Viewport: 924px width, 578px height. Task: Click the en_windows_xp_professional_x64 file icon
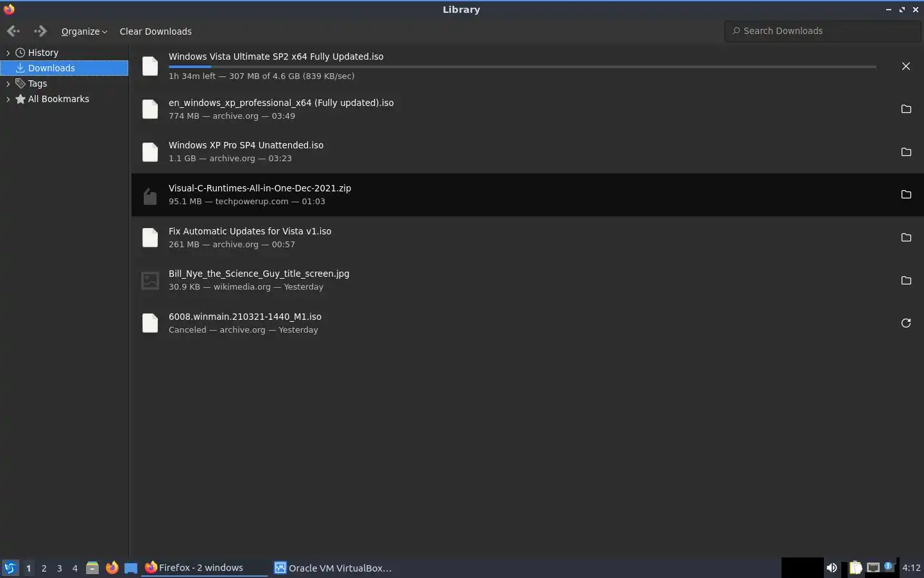[150, 109]
